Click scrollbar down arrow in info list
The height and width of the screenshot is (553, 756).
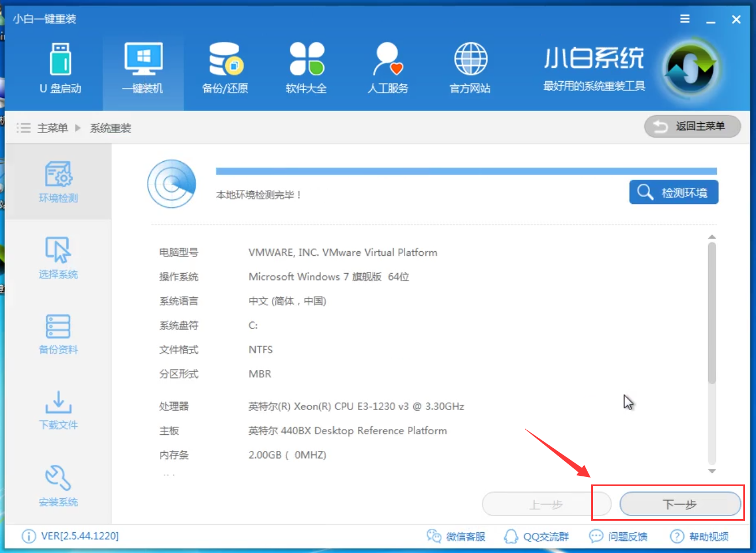pyautogui.click(x=712, y=471)
